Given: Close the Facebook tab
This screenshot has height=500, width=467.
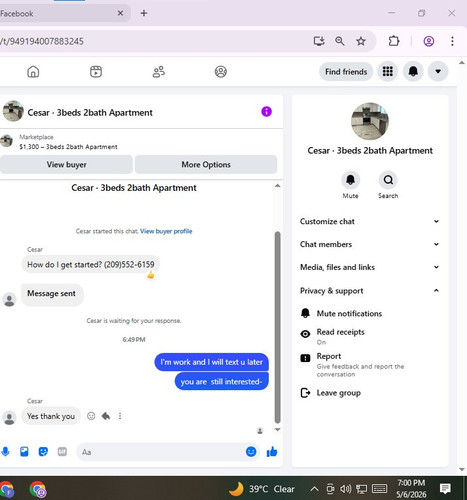Looking at the screenshot, I should (120, 13).
